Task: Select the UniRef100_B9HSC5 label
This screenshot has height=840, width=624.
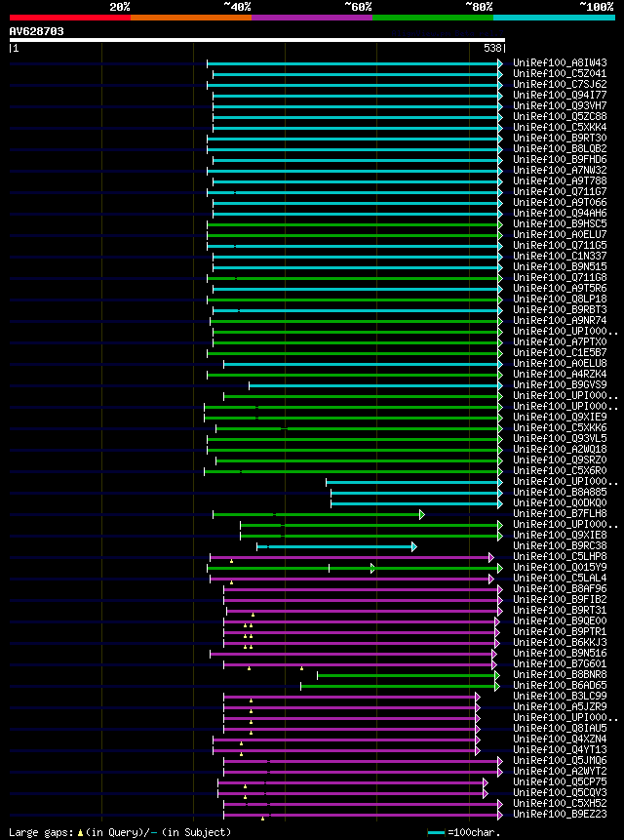Action: [560, 224]
